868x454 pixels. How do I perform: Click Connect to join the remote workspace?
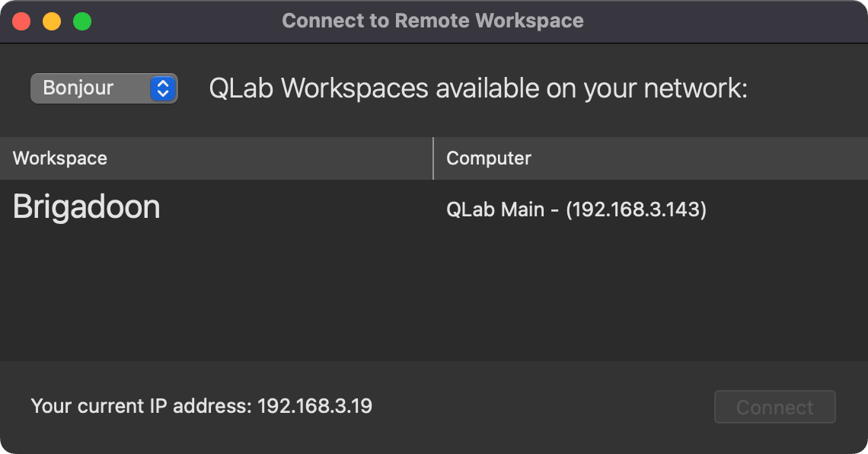point(774,407)
